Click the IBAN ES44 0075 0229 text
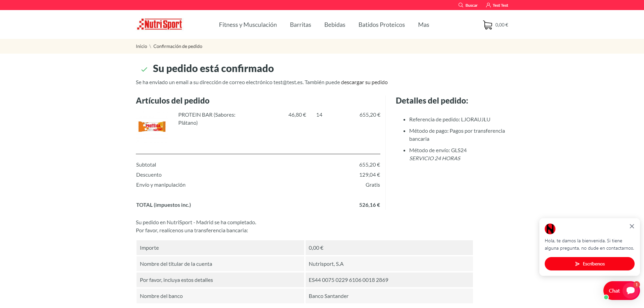 click(x=348, y=280)
